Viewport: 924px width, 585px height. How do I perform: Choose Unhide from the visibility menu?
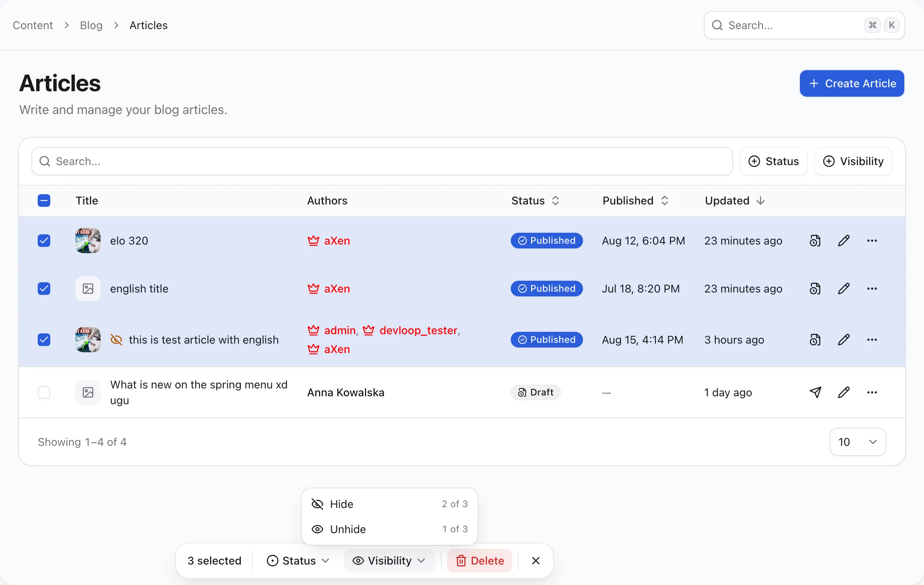[x=389, y=529]
